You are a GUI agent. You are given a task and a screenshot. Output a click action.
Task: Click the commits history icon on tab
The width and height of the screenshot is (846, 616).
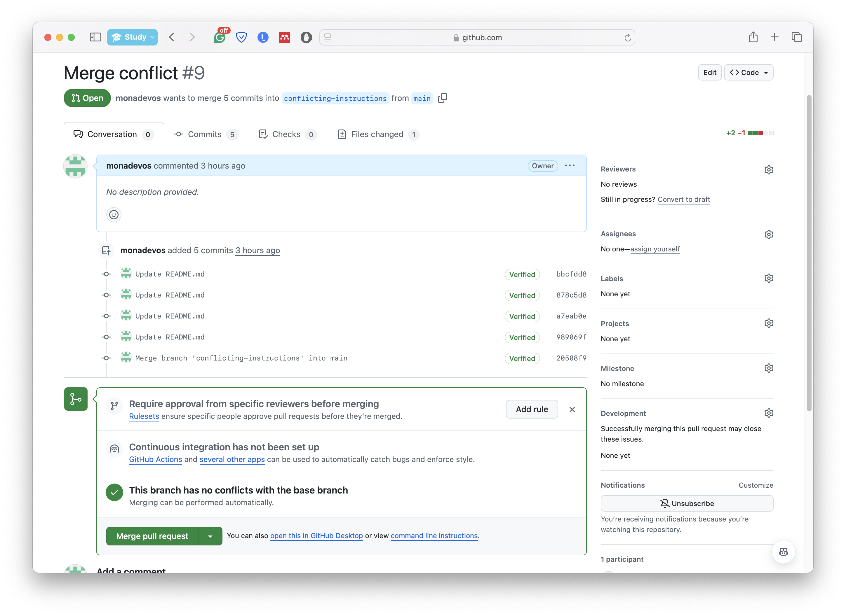pos(178,134)
